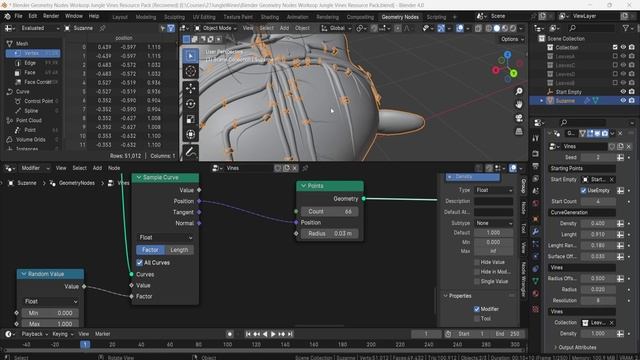Click the Blender logo menu icon

click(7, 16)
